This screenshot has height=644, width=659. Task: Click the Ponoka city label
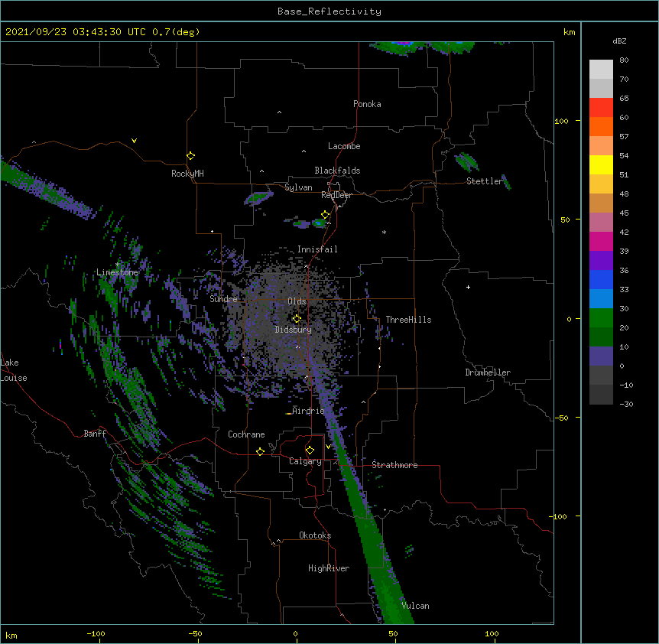[x=367, y=104]
